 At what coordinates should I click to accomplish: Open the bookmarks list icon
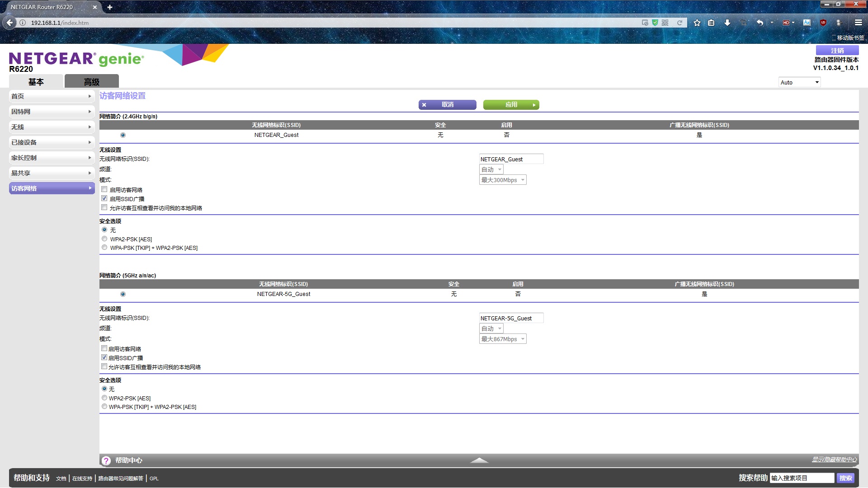[x=711, y=23]
